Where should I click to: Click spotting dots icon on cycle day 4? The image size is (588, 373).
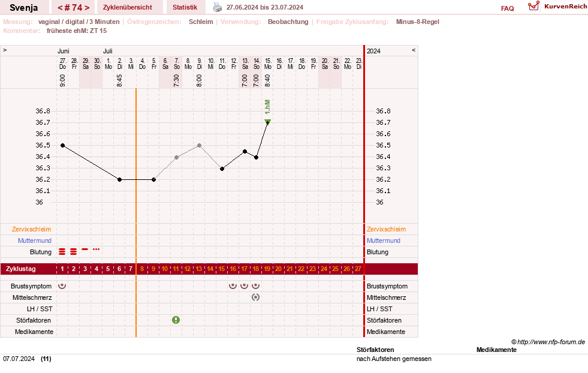tap(97, 249)
